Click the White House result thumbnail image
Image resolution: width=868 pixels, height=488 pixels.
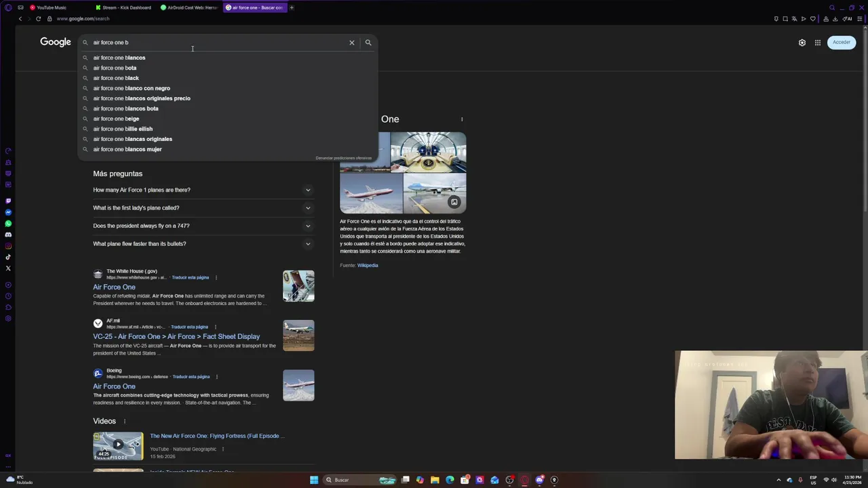(298, 286)
